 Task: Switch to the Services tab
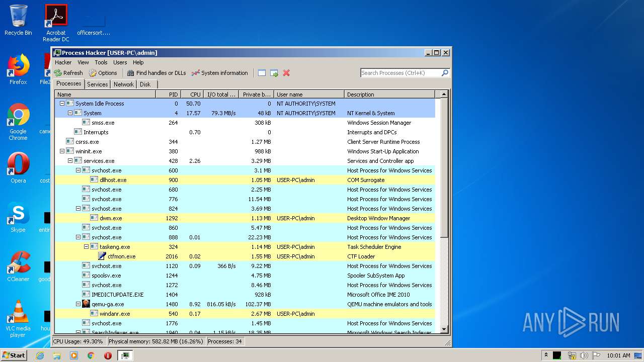[x=98, y=84]
